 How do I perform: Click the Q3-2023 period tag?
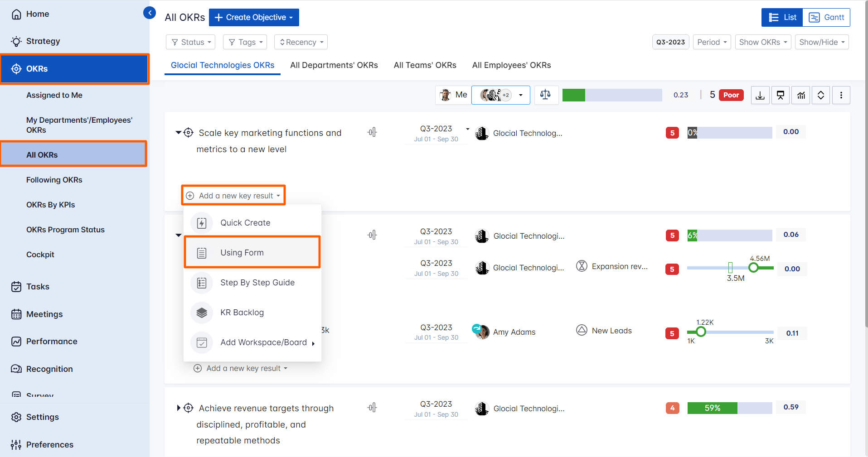(670, 42)
